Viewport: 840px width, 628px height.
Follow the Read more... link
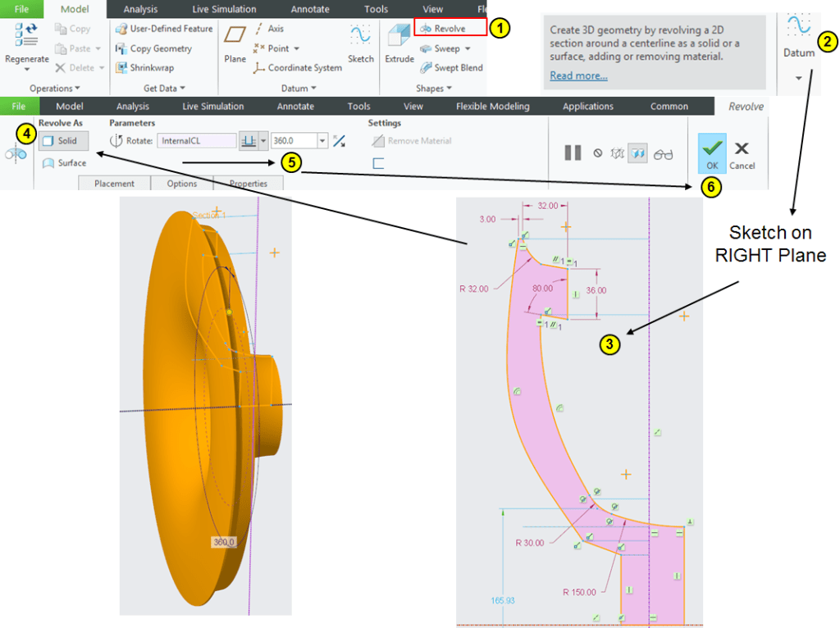578,75
